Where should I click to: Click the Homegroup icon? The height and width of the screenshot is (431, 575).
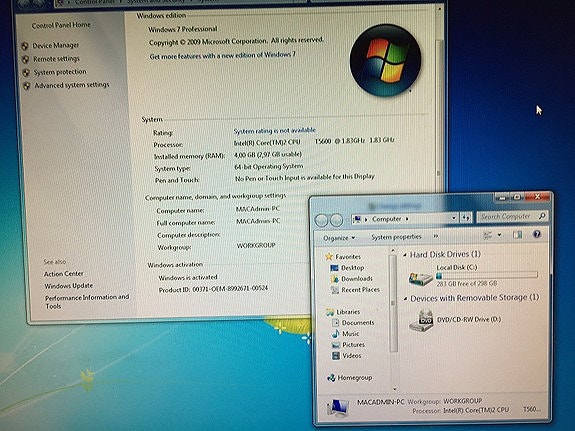(331, 378)
